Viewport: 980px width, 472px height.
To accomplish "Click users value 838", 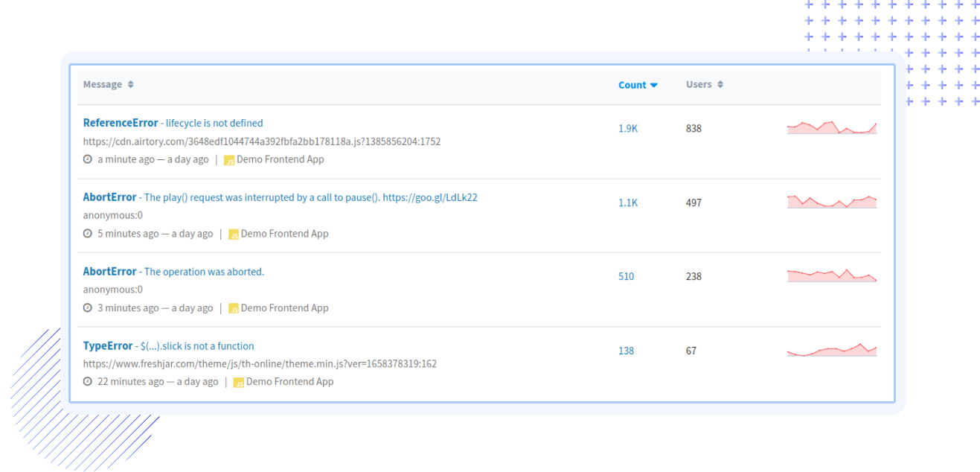I will pos(694,128).
